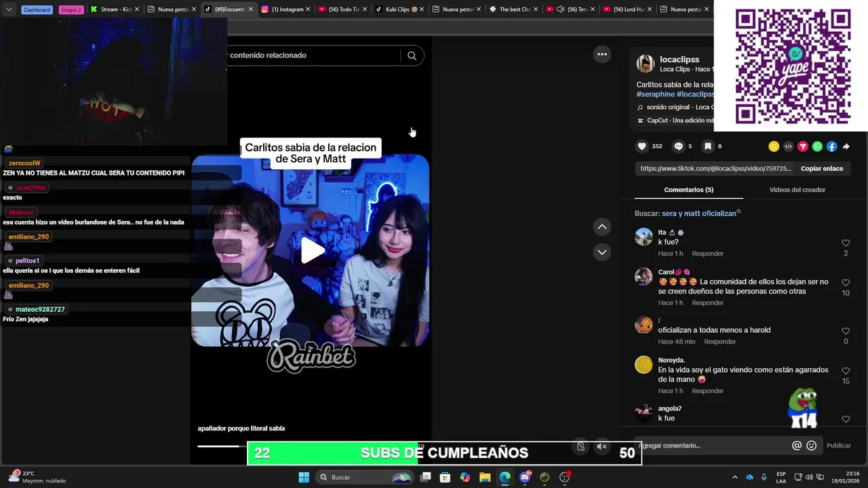This screenshot has height=488, width=868.
Task: Like angela7's comment heart
Action: tap(846, 419)
